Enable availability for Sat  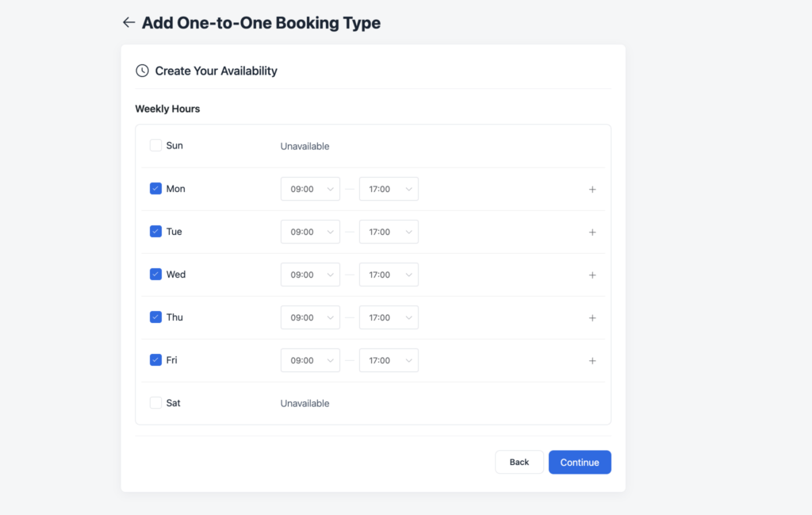tap(155, 402)
